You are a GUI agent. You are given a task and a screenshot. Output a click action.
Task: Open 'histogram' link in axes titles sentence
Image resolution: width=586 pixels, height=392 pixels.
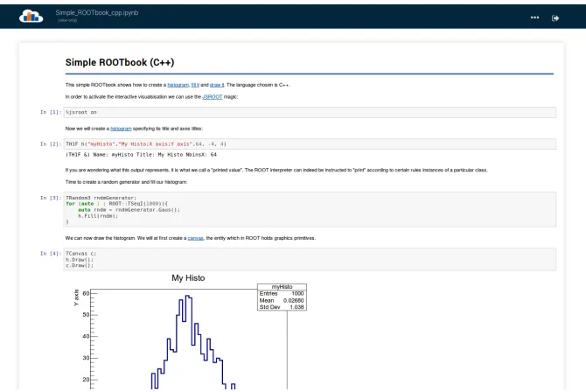121,129
